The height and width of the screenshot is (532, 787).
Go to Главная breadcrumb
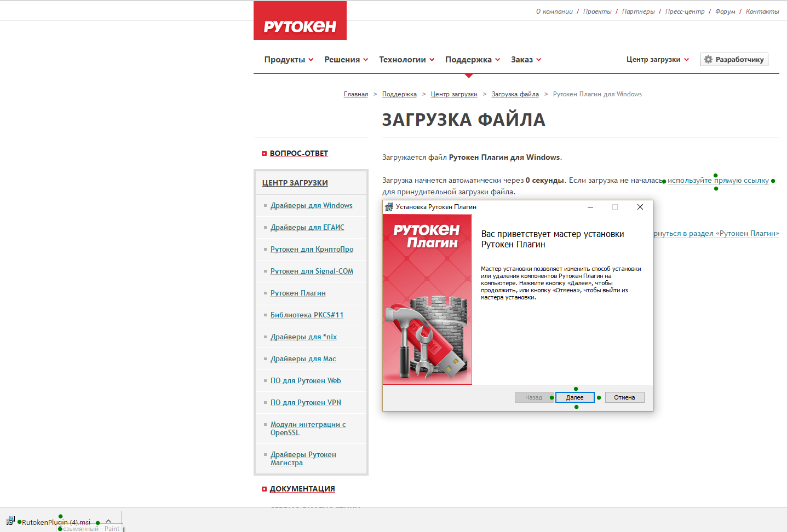[x=356, y=94]
